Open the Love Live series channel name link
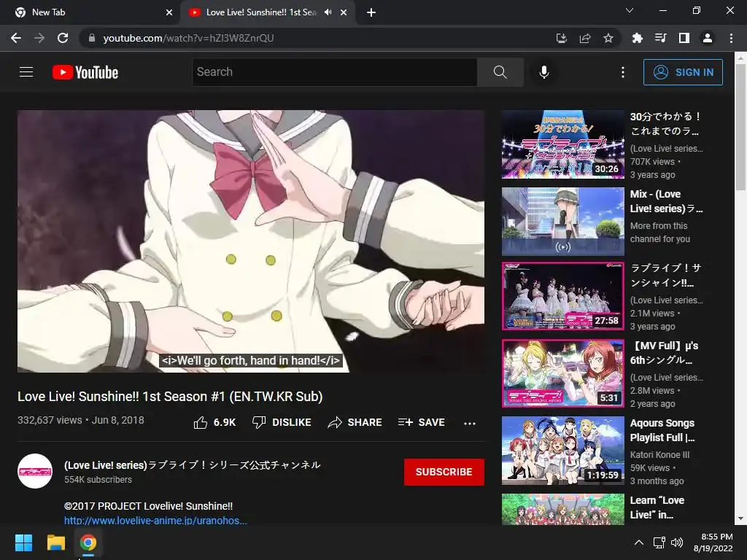The width and height of the screenshot is (747, 560). coord(193,464)
